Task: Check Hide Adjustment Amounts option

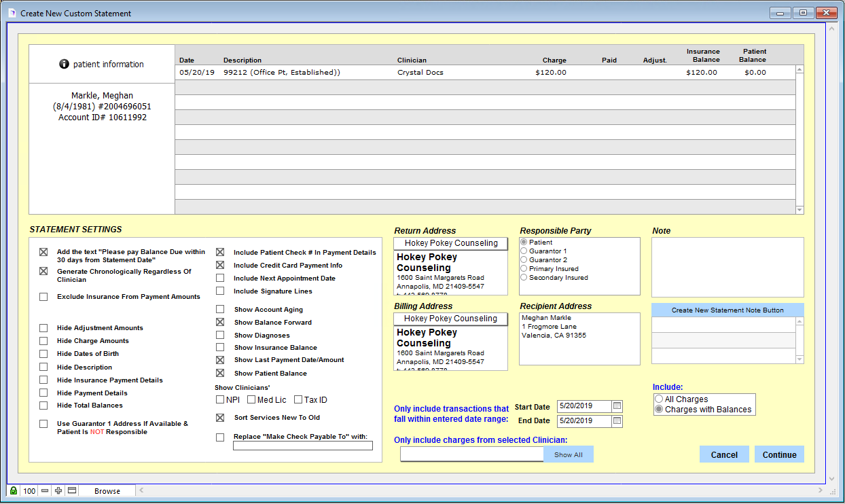Action: [x=43, y=328]
